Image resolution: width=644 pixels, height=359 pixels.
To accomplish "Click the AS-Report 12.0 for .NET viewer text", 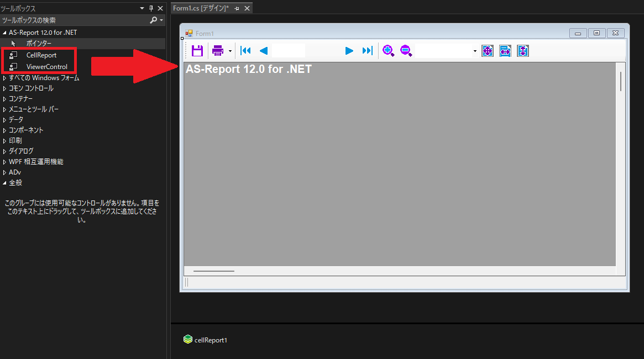I will tap(249, 69).
